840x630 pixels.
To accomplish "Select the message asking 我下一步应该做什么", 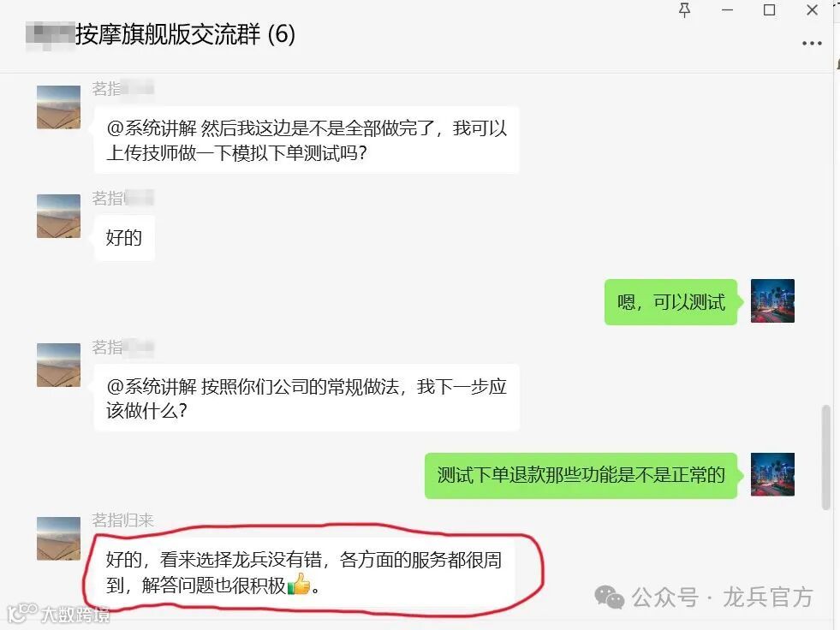I will pyautogui.click(x=307, y=398).
